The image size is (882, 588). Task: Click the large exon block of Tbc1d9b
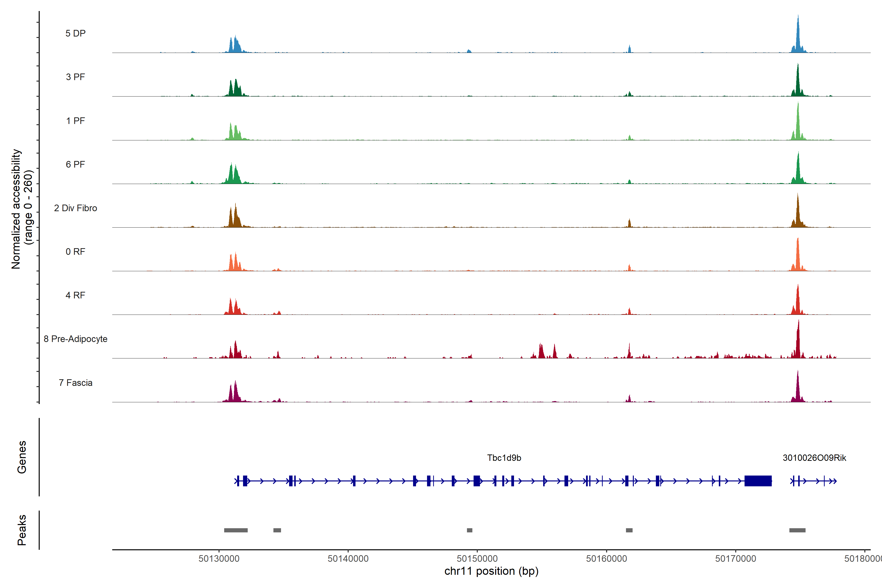[x=758, y=481]
